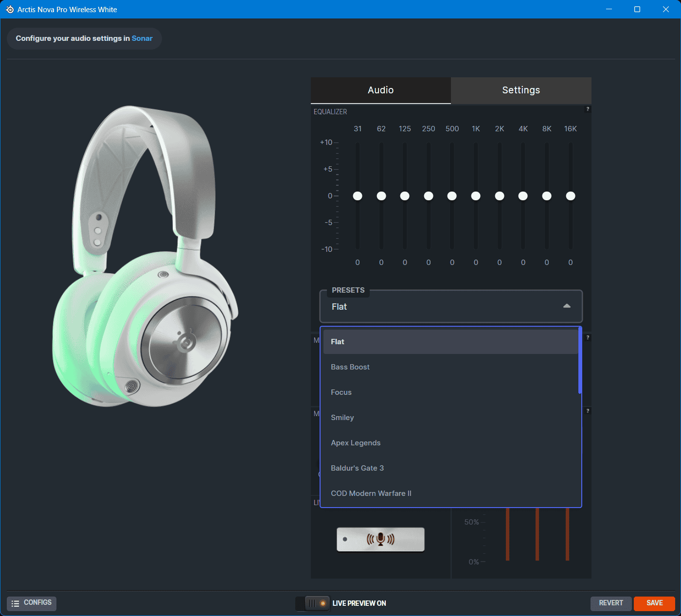Click the Equalizer help question-mark icon

[x=588, y=109]
